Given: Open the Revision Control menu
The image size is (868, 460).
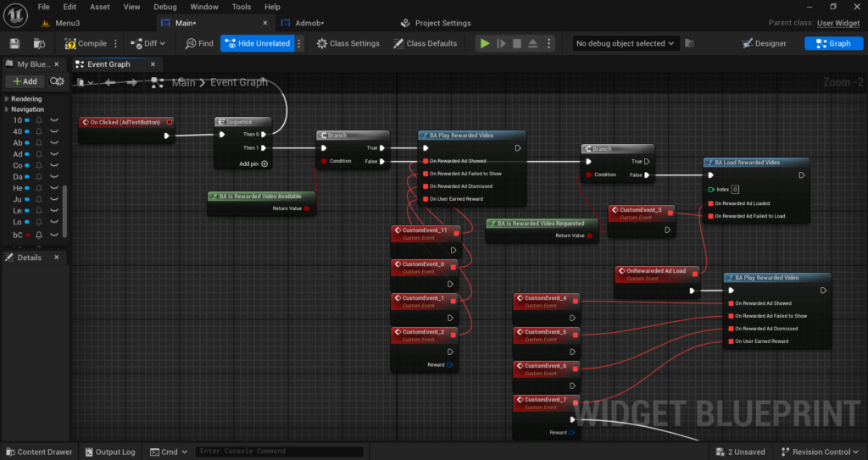Looking at the screenshot, I should 821,452.
